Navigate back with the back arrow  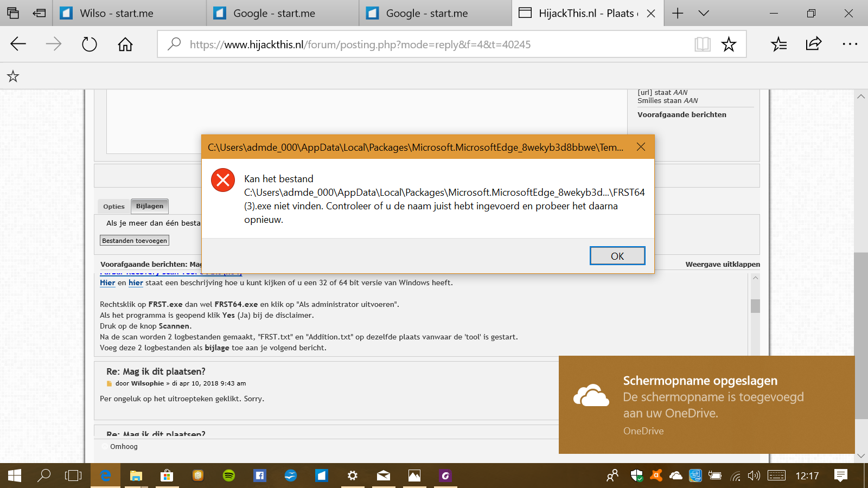pos(18,44)
